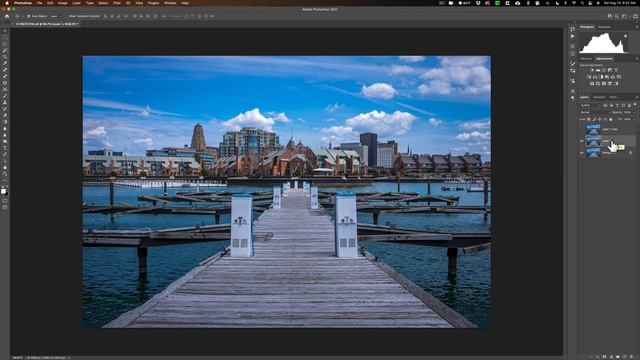Add a Levels adjustment
640x360 pixels.
click(598, 70)
